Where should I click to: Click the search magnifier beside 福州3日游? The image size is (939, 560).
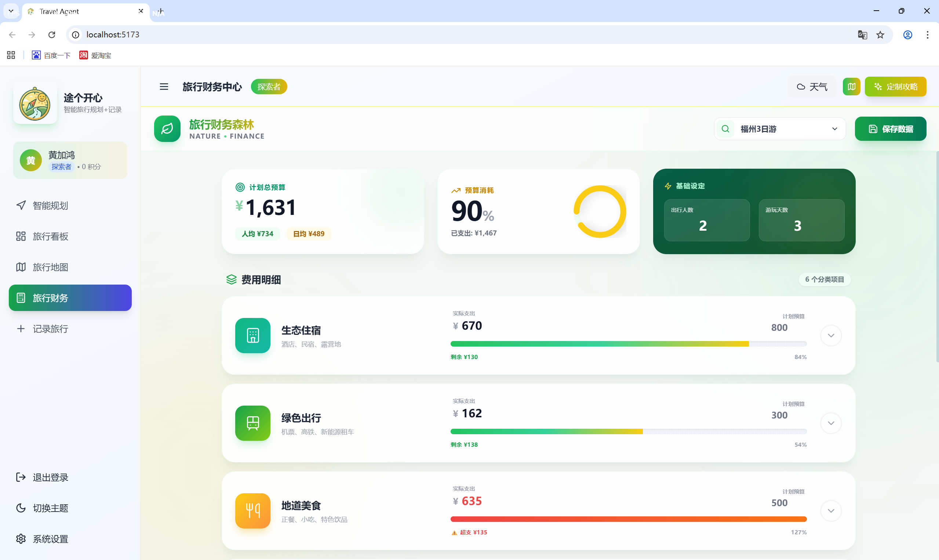725,129
